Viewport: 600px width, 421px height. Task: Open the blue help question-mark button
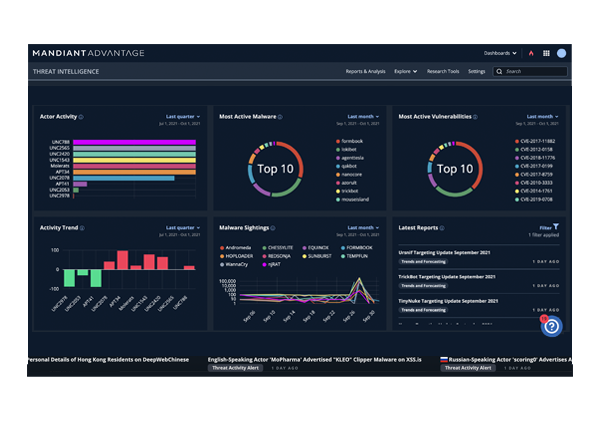point(551,326)
